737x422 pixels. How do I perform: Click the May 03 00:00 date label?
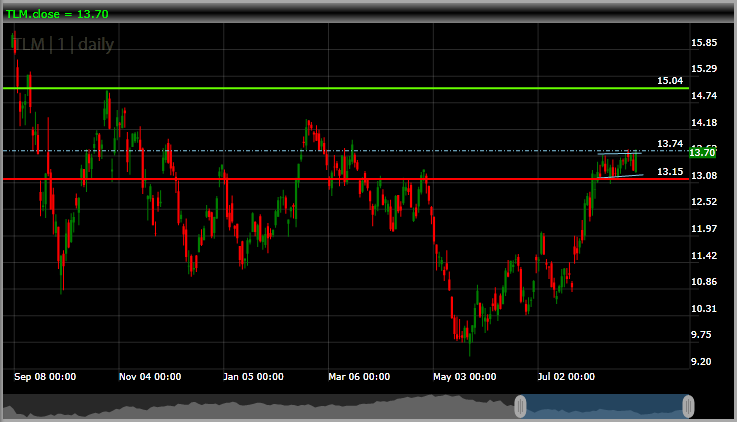[x=464, y=377]
